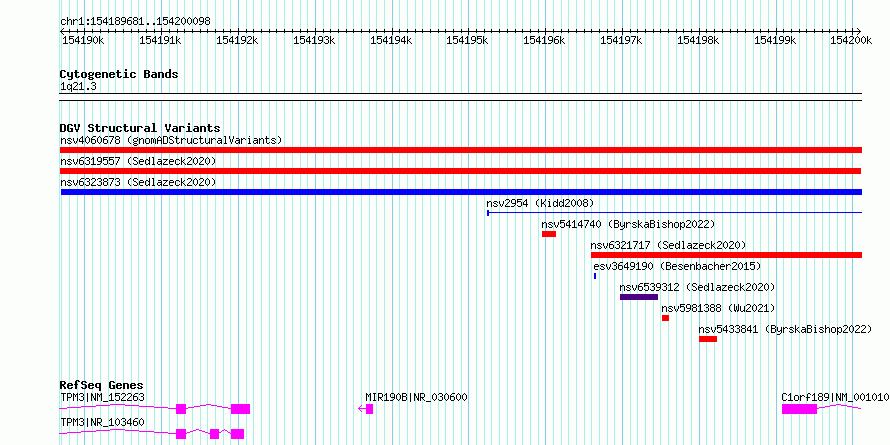Click the RefSeq Genes track title

[x=101, y=385]
